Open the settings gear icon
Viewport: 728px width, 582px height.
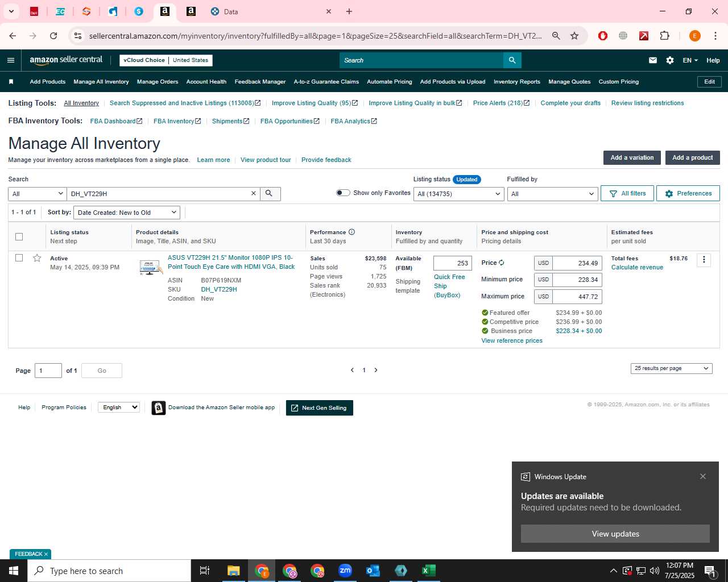click(x=670, y=60)
